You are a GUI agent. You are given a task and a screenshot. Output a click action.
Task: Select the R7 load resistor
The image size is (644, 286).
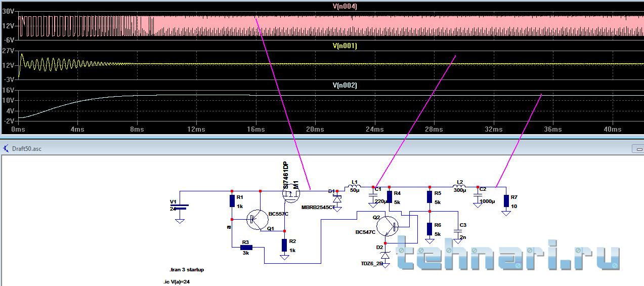tap(506, 200)
